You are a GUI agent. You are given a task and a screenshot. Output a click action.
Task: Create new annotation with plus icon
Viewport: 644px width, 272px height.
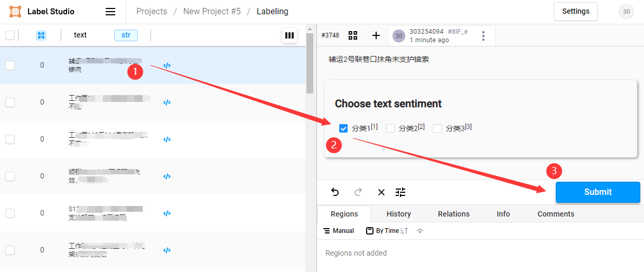pos(376,35)
